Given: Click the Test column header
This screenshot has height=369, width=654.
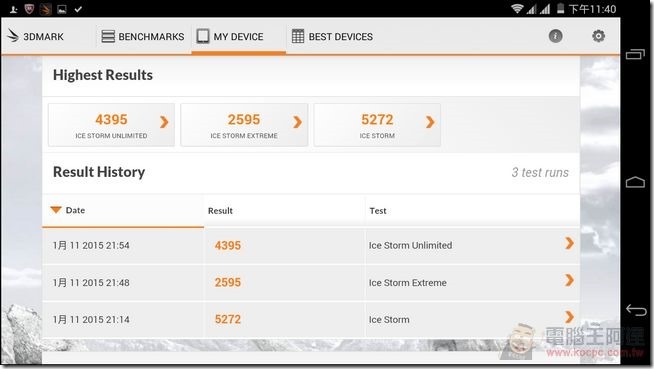Looking at the screenshot, I should click(x=378, y=211).
